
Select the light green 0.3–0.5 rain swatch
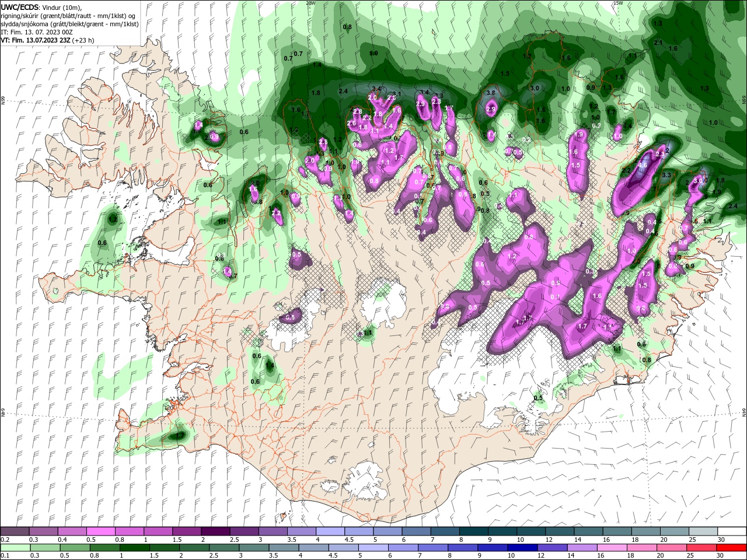45,548
